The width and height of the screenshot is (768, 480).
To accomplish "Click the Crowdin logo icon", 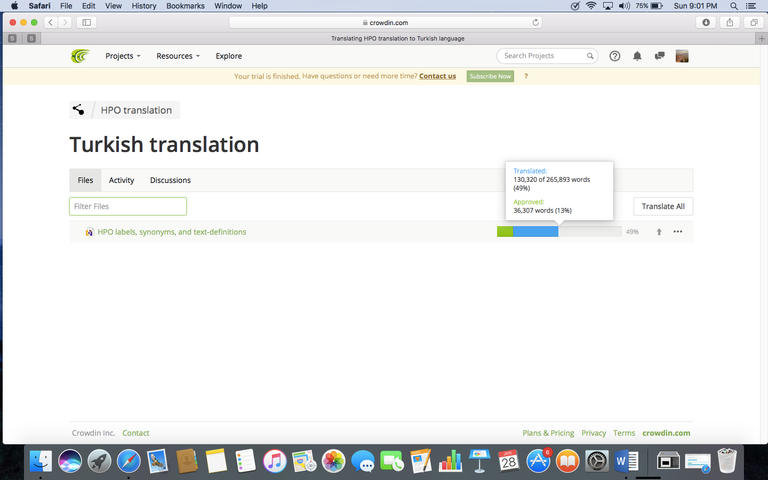I will (x=80, y=56).
